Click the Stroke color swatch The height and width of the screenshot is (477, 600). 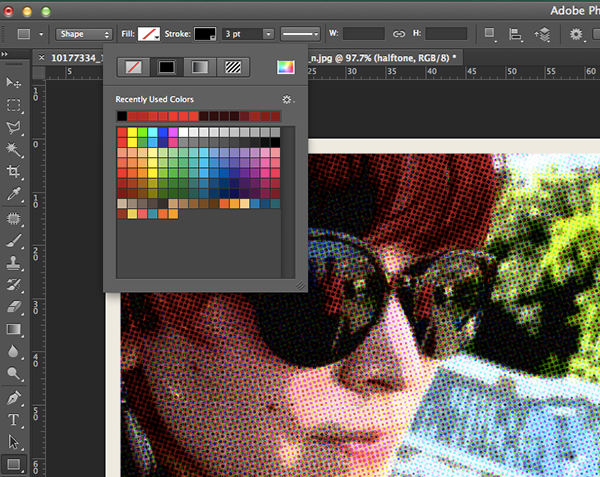coord(204,34)
